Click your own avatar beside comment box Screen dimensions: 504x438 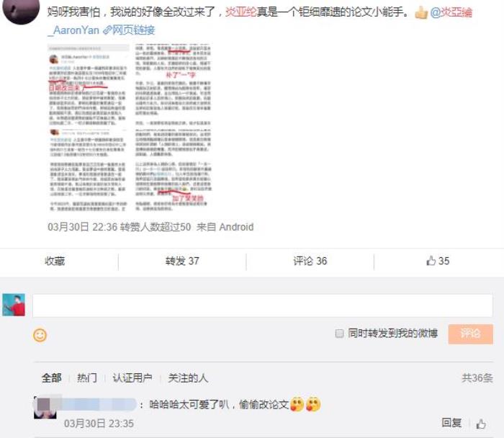14,305
